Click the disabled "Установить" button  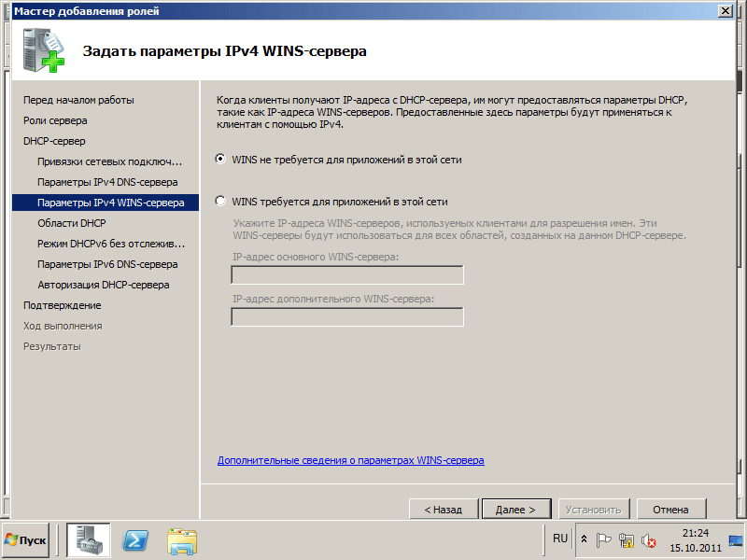click(x=594, y=510)
